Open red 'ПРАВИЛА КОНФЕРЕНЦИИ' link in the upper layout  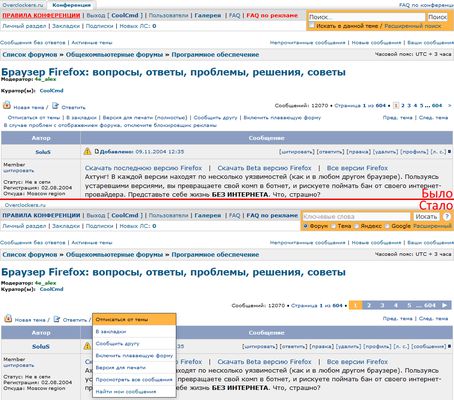[x=41, y=15]
